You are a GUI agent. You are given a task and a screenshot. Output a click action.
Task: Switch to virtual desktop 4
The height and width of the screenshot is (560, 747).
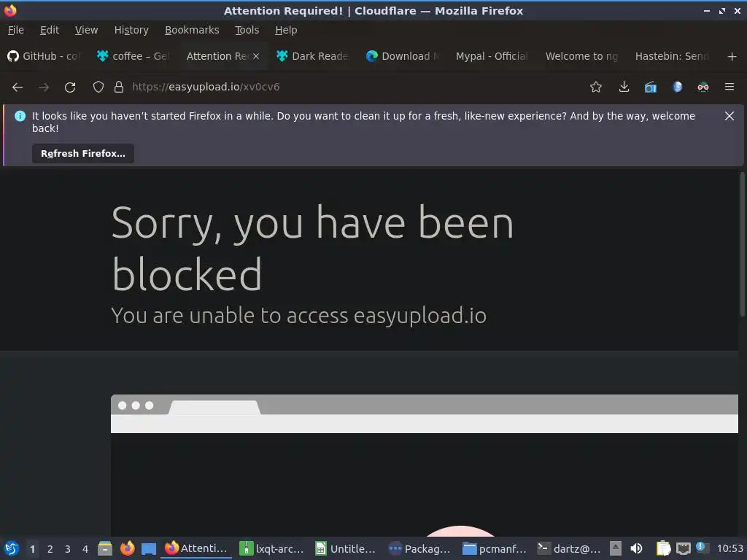pos(85,549)
